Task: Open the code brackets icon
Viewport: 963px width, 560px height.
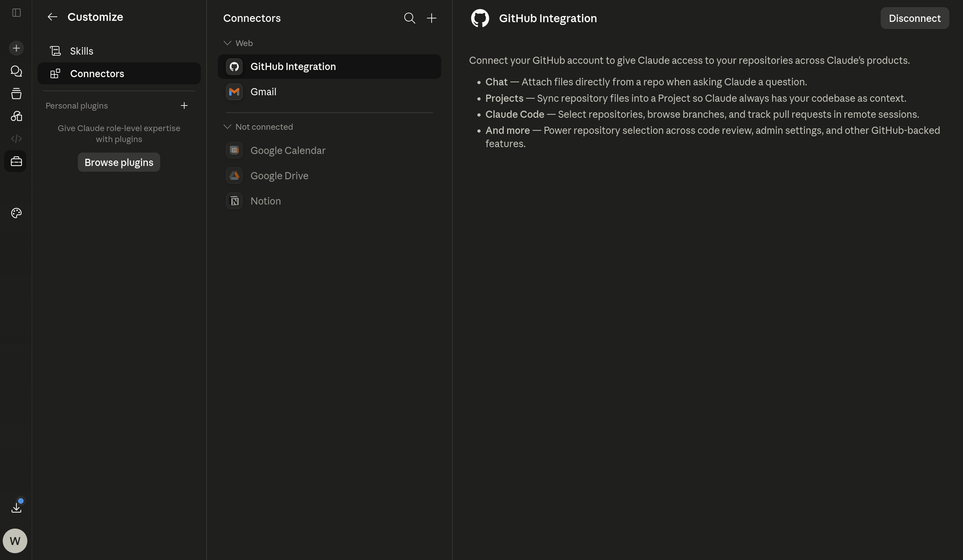Action: point(16,139)
